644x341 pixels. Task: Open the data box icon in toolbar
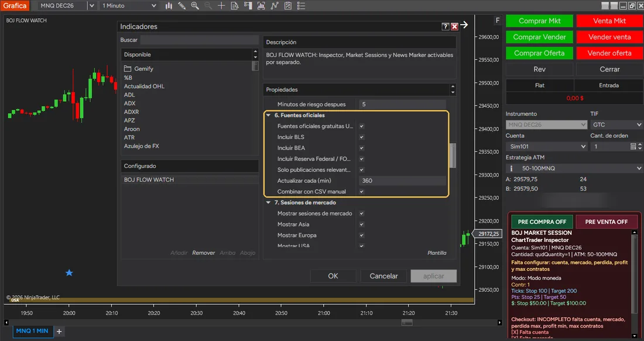[x=235, y=6]
